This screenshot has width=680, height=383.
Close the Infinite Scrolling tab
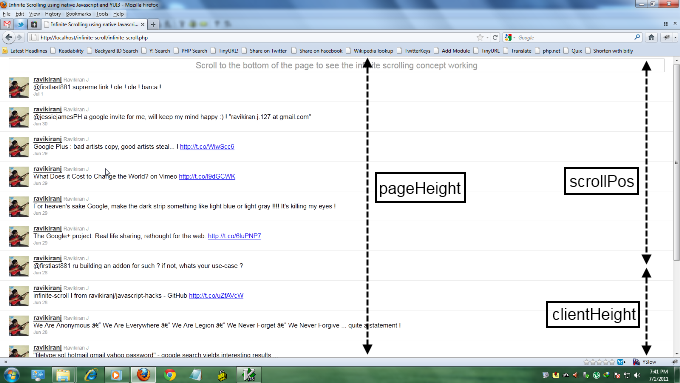pyautogui.click(x=142, y=24)
